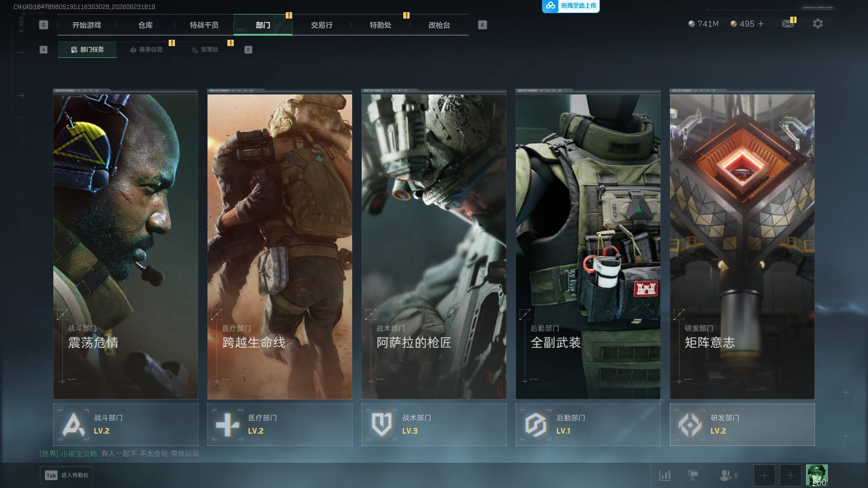Click the mission icon on 阿萨拉的枪匠 card
This screenshot has width=868, height=488.
tap(371, 314)
